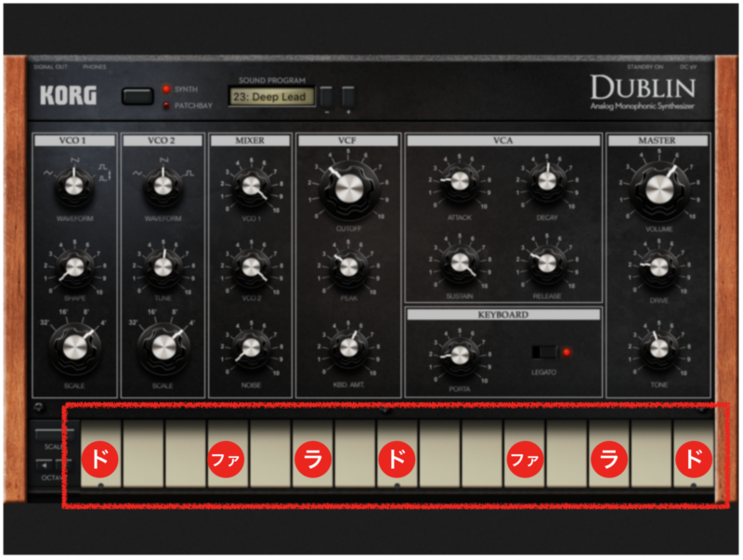Click the MIXER section header
The image size is (743, 560).
coord(250,140)
